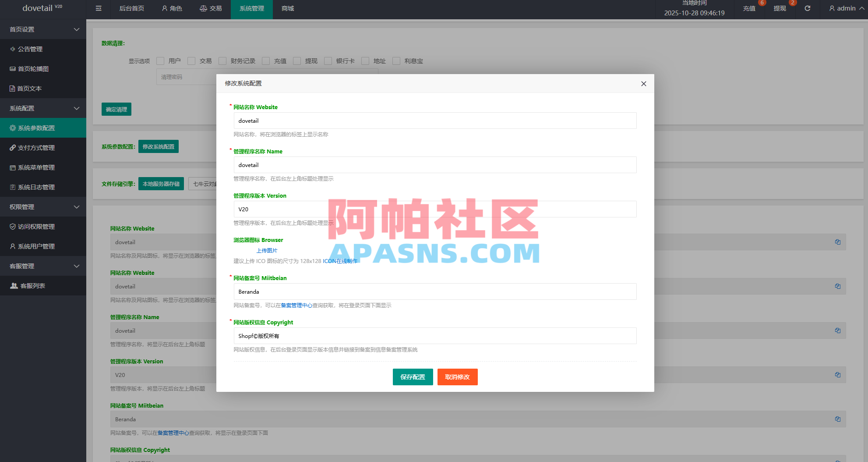The width and height of the screenshot is (868, 462).
Task: Check the 银行卡 checkbox
Action: click(x=328, y=61)
